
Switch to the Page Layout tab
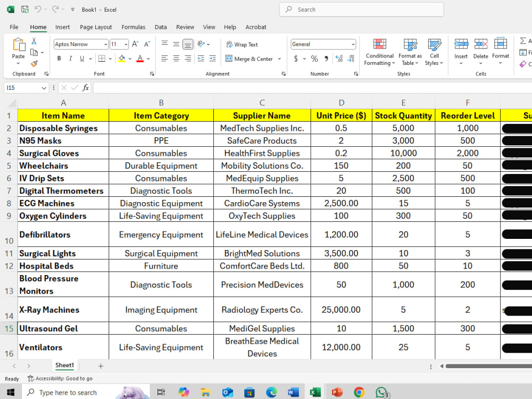click(x=96, y=27)
